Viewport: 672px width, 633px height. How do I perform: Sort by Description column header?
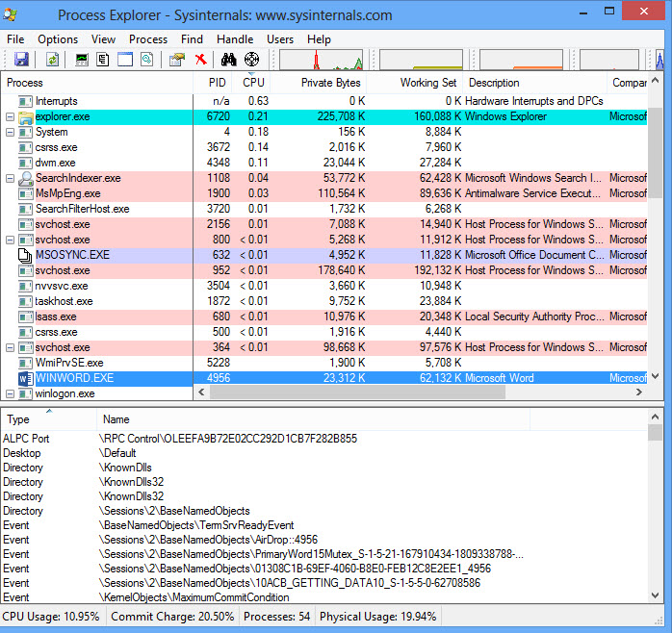[535, 83]
